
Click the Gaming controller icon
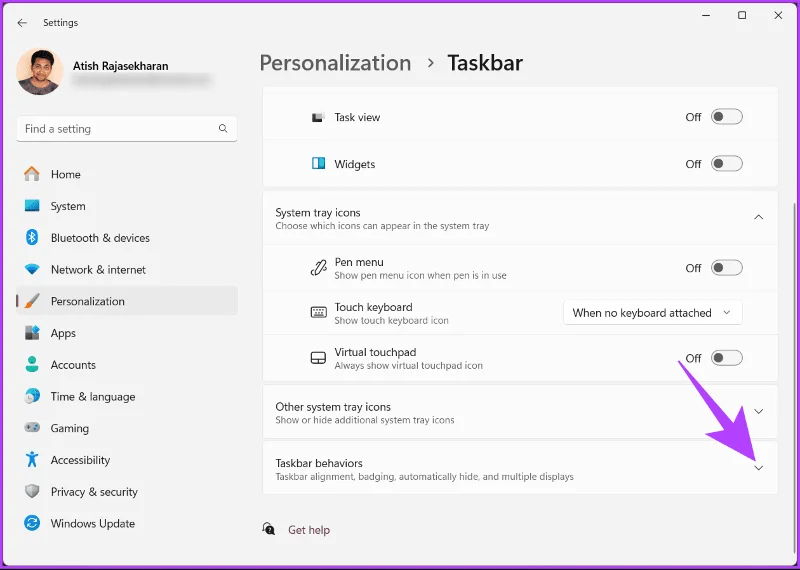(x=32, y=428)
